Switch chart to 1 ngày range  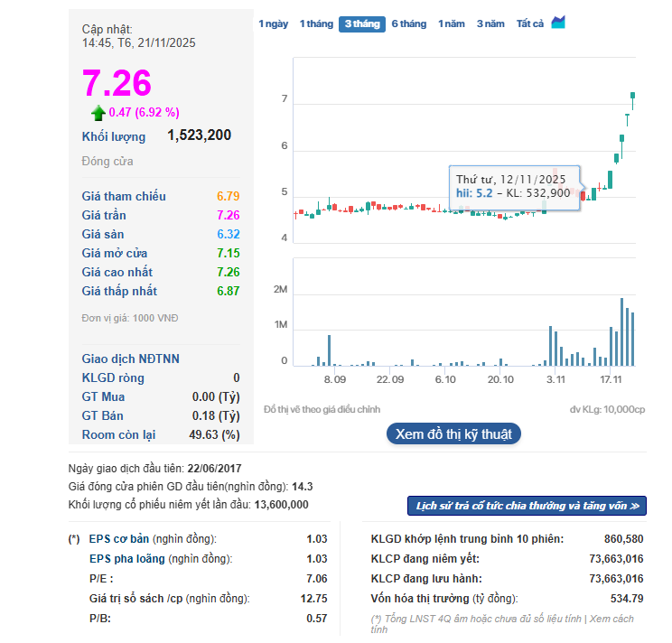(273, 24)
